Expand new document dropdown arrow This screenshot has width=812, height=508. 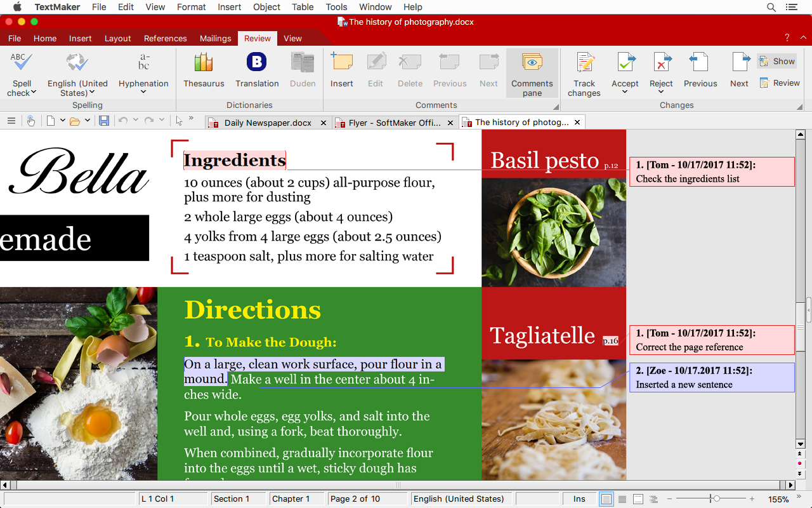click(x=63, y=121)
